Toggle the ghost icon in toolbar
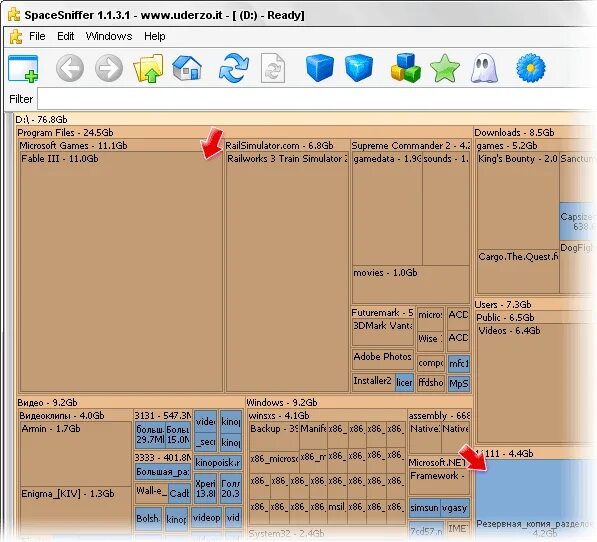The height and width of the screenshot is (542, 597). coord(484,68)
